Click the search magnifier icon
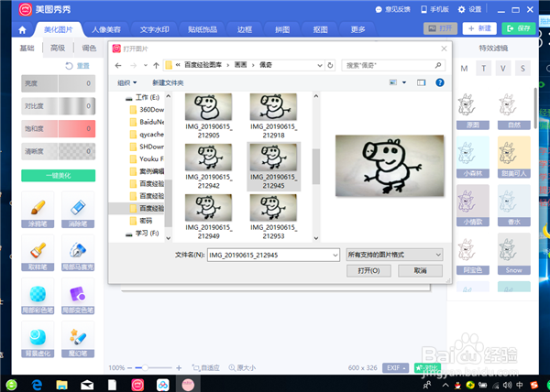550x392 pixels. 438,65
